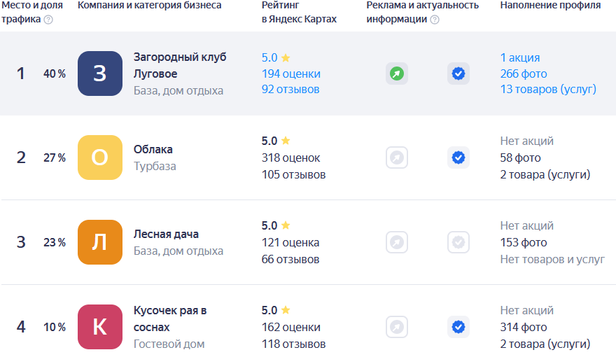This screenshot has width=616, height=364.
Task: Click the orange Л logo for Лесная дача
Action: (x=100, y=242)
